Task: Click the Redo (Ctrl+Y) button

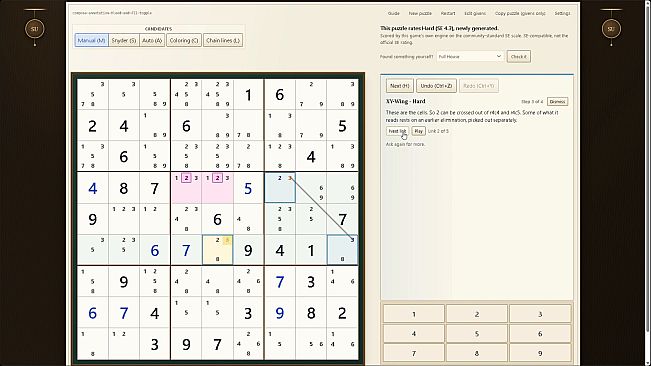Action: coord(479,86)
